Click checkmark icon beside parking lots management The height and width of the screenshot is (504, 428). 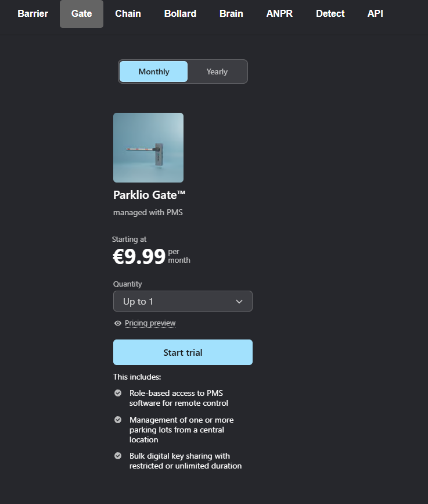tap(118, 420)
